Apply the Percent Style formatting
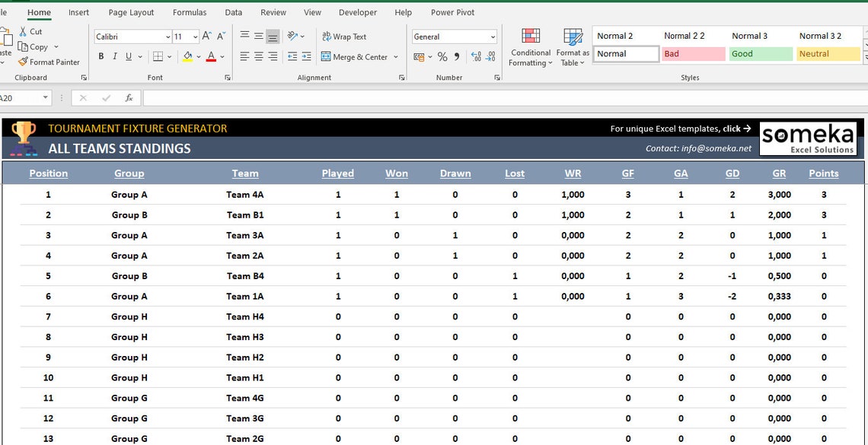Image resolution: width=868 pixels, height=445 pixels. click(x=442, y=56)
